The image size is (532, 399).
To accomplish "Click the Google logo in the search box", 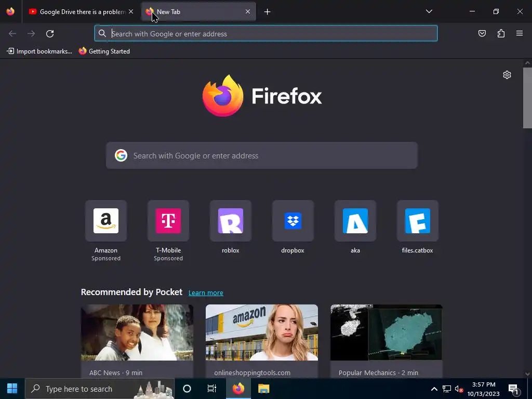I will click(x=121, y=155).
